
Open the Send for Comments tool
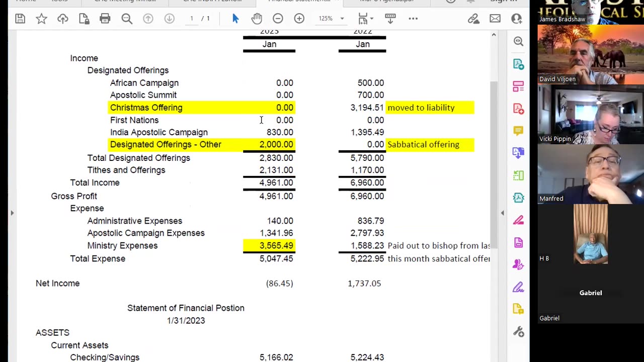click(x=518, y=309)
